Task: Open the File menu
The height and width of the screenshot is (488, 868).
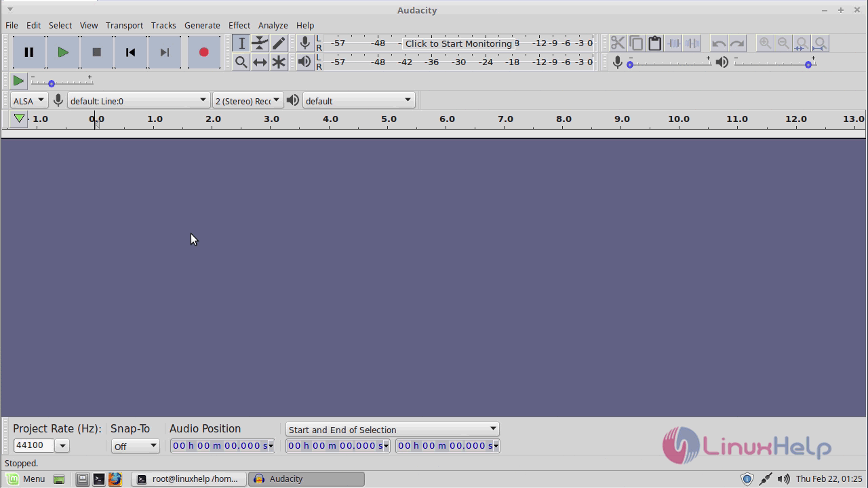Action: tap(12, 25)
